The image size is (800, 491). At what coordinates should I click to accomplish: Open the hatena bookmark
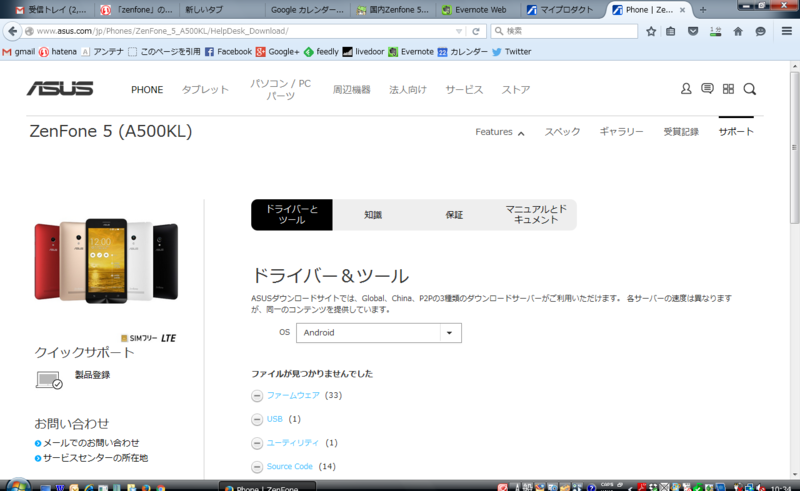[x=58, y=52]
